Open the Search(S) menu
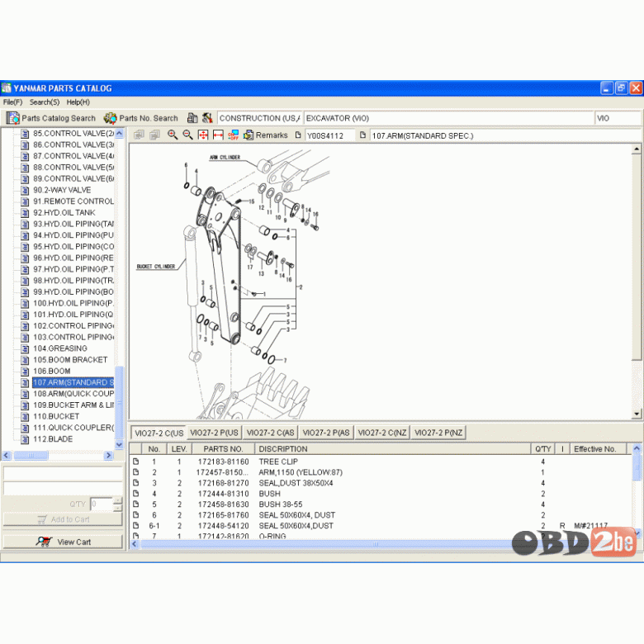 coord(45,102)
